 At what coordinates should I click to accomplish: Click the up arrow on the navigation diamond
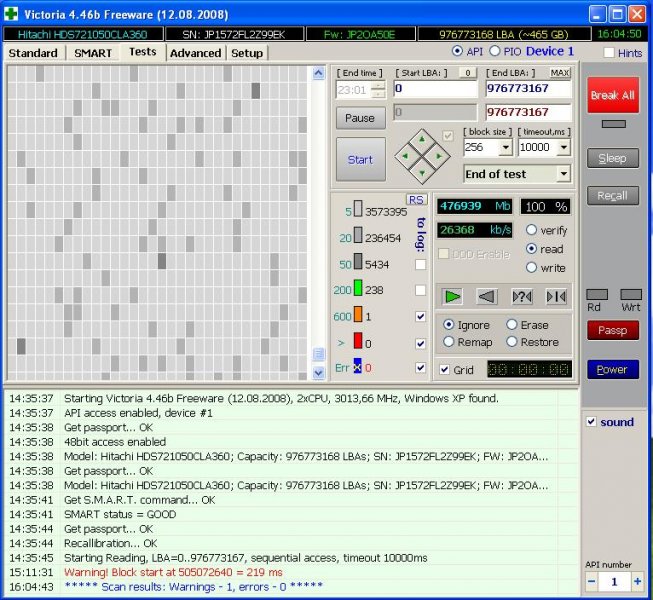(421, 139)
